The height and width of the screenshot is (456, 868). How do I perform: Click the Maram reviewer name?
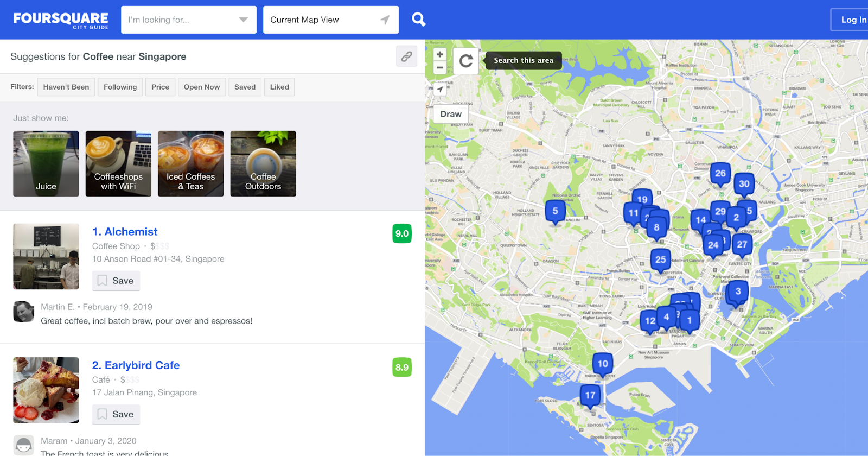point(54,441)
